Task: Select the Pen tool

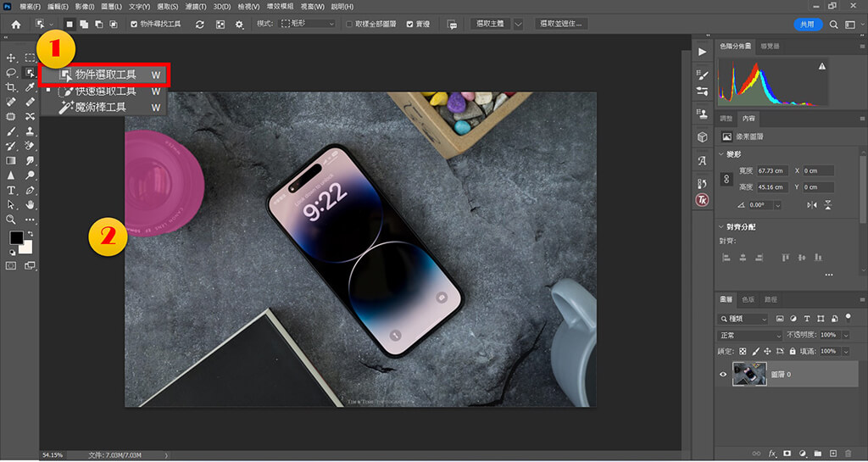Action: coord(30,191)
